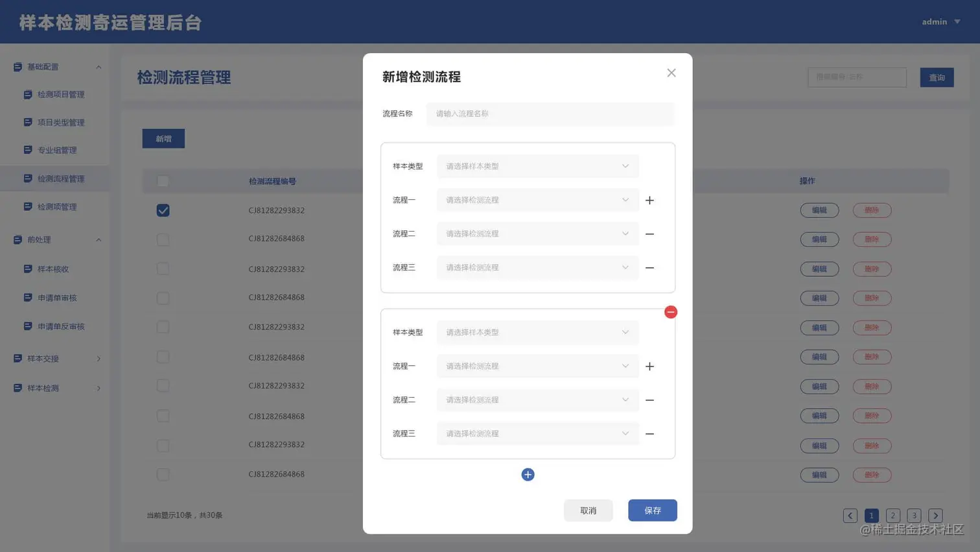Click the 当前显示10条，共30条 status text
This screenshot has height=552, width=980.
pos(184,515)
